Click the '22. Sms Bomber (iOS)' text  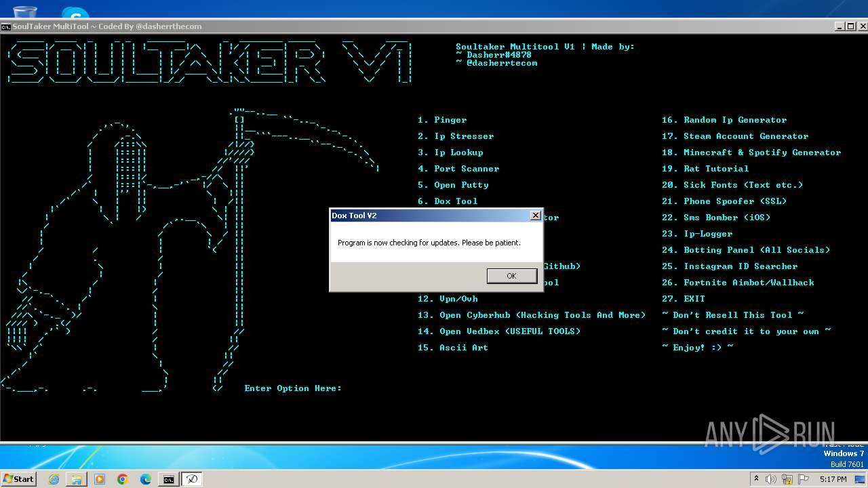(x=716, y=218)
